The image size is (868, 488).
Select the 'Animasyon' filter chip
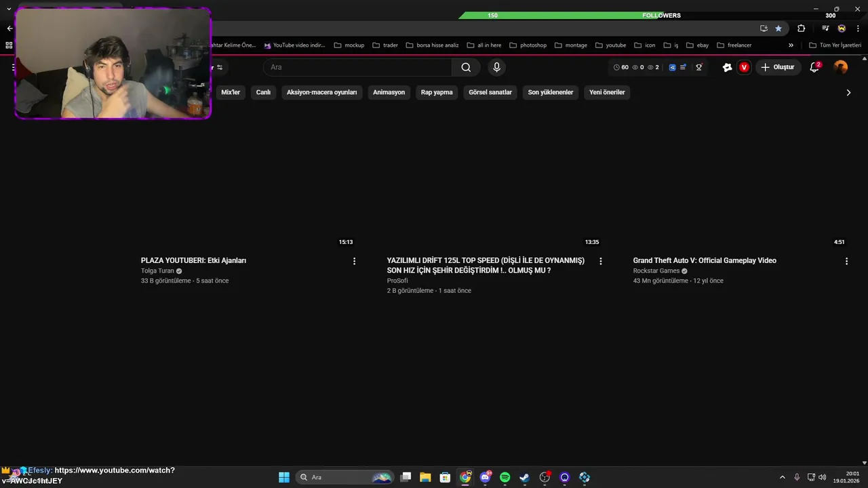click(x=389, y=92)
